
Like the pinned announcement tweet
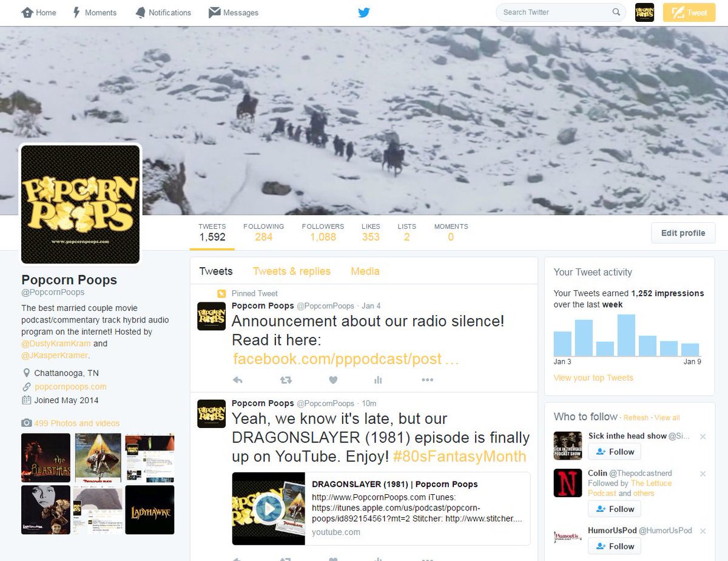tap(332, 380)
